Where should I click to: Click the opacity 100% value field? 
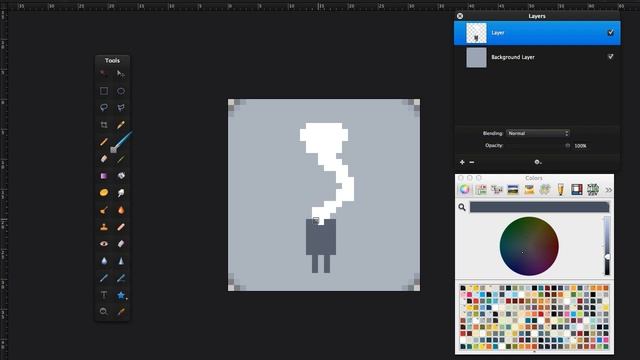click(580, 146)
